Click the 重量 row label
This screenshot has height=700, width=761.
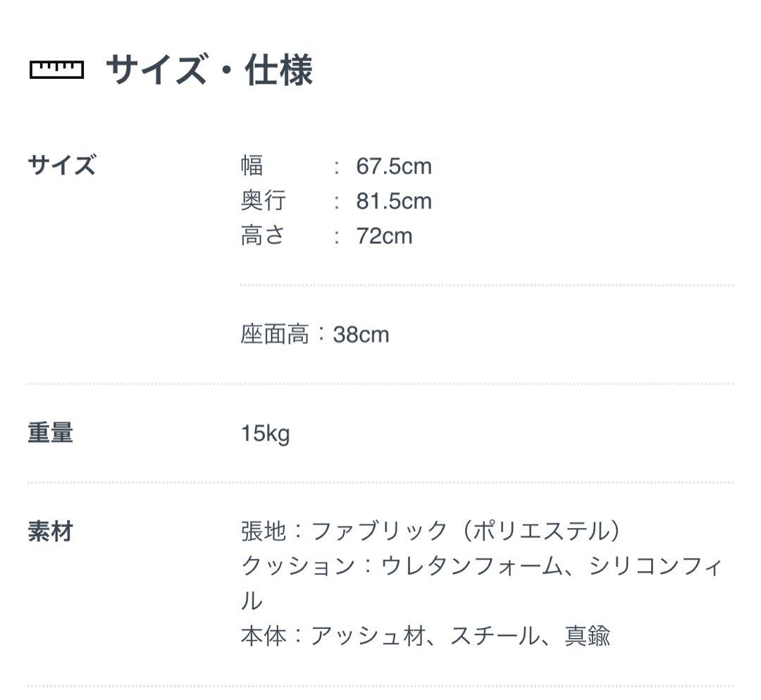pos(50,433)
